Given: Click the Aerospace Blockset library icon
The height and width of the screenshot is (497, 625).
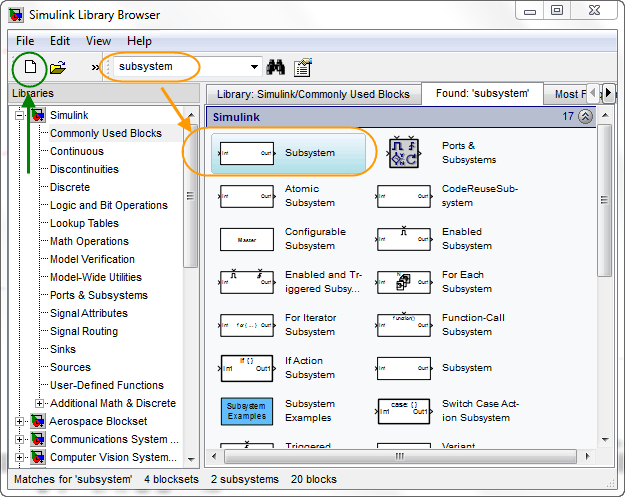Looking at the screenshot, I should pos(37,421).
